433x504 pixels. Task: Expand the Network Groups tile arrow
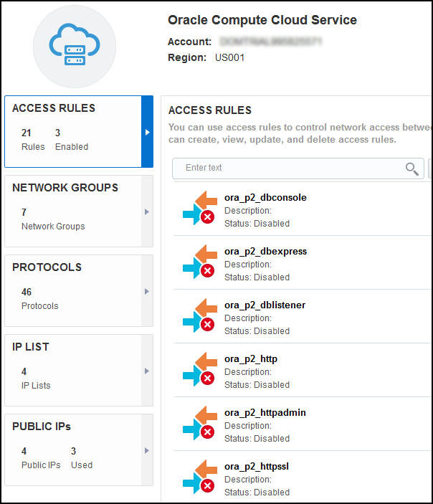[x=147, y=211]
